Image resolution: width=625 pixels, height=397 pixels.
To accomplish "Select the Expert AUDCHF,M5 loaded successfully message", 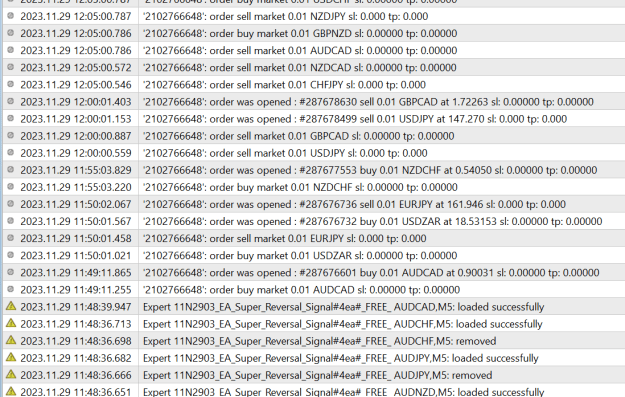I will pos(342,324).
